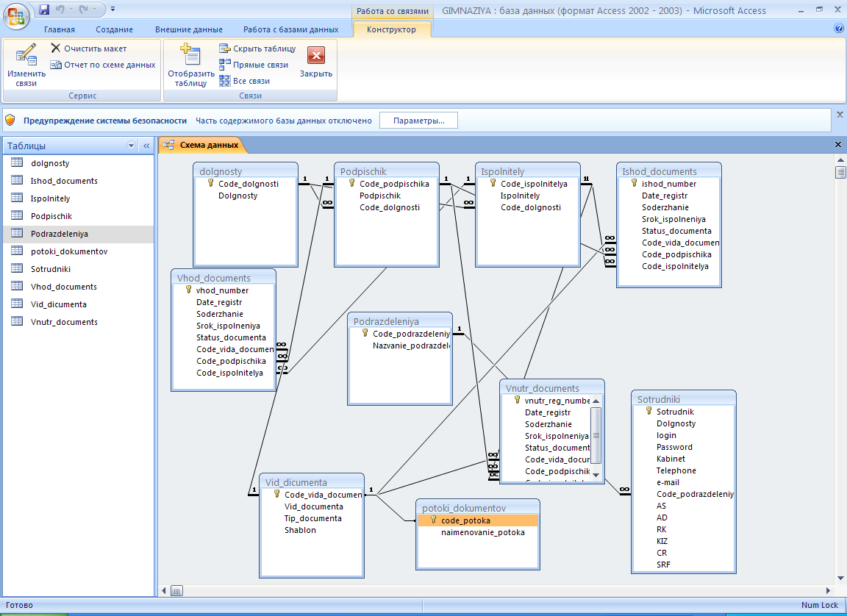This screenshot has width=847, height=616.
Task: Click Очистить макет (Clear Layout)
Action: coord(88,49)
